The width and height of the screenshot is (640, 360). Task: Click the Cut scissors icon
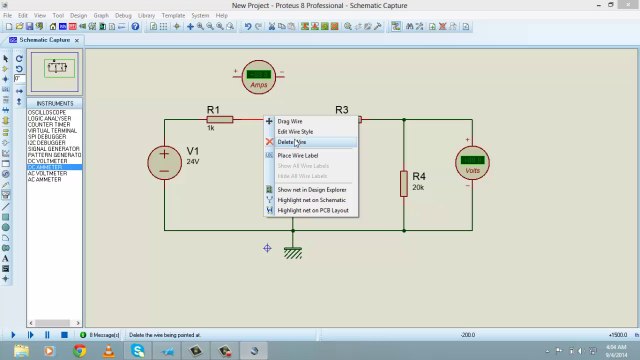click(272, 27)
